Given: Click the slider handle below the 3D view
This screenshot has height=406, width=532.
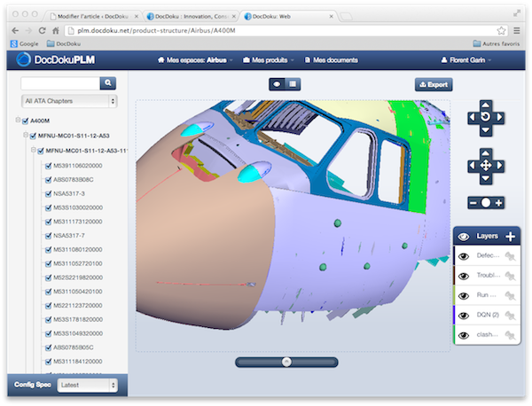Looking at the screenshot, I should pyautogui.click(x=286, y=361).
